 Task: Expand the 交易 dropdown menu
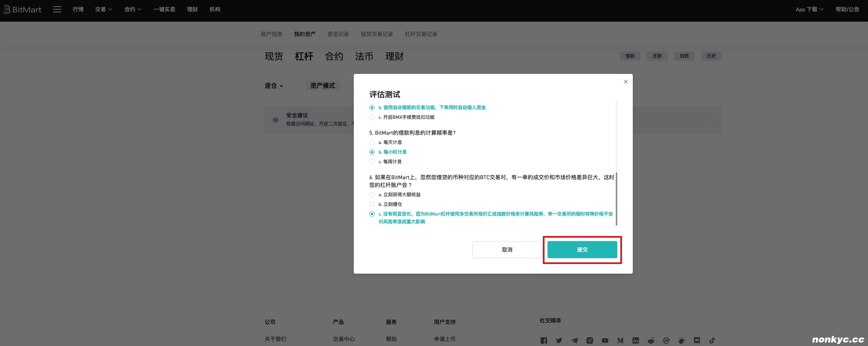tap(103, 10)
